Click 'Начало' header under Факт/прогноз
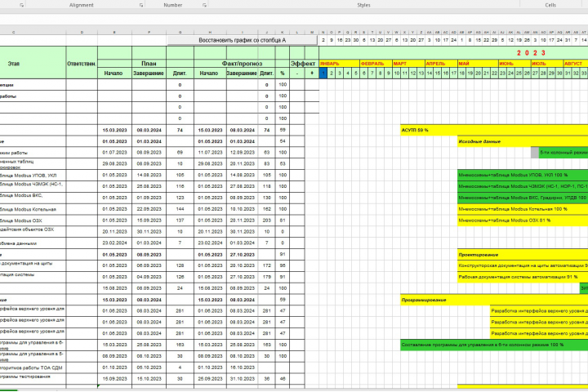Image resolution: width=588 pixels, height=392 pixels. (x=209, y=73)
